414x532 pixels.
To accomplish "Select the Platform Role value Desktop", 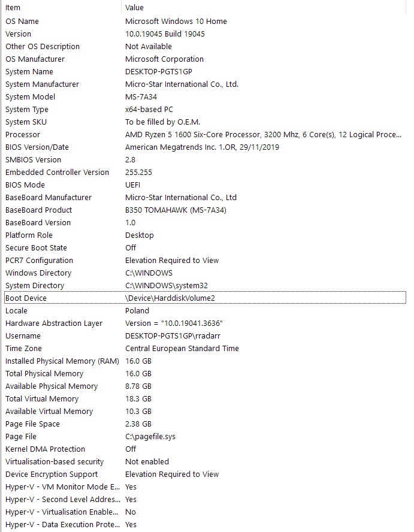I will [140, 235].
